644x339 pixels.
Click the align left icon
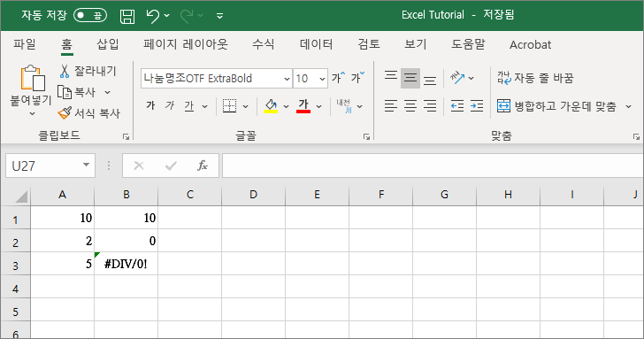[391, 106]
